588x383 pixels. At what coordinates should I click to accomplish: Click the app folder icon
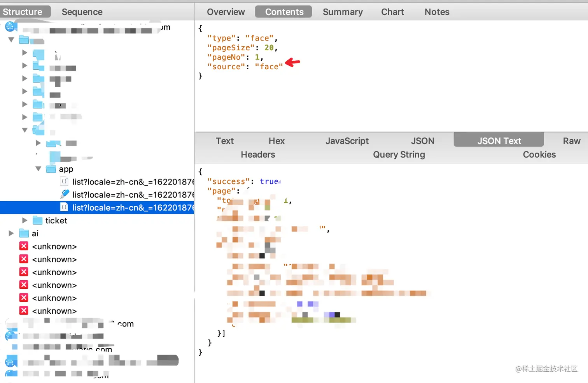[51, 169]
